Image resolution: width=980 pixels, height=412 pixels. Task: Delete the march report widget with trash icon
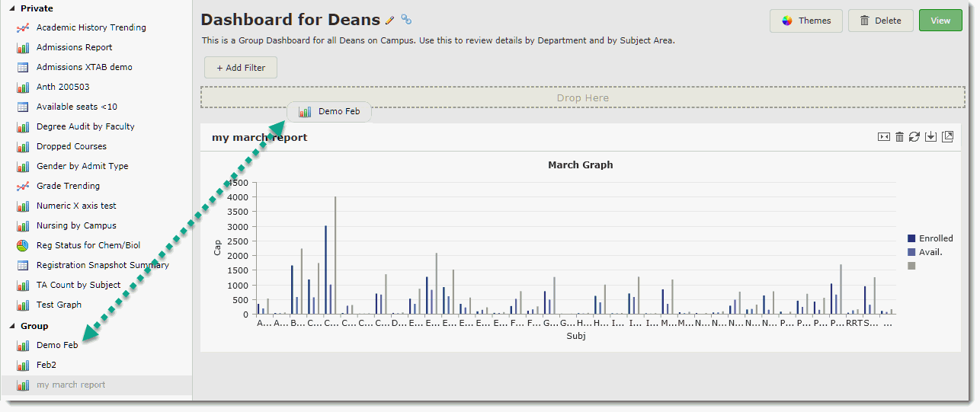click(x=899, y=137)
